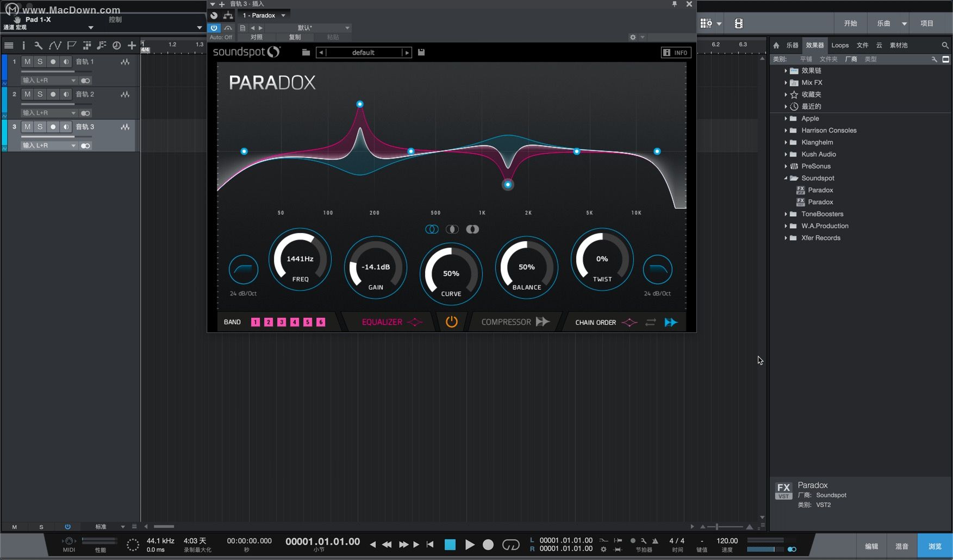Open plugin window gear settings
This screenshot has height=560, width=953.
pyautogui.click(x=633, y=37)
